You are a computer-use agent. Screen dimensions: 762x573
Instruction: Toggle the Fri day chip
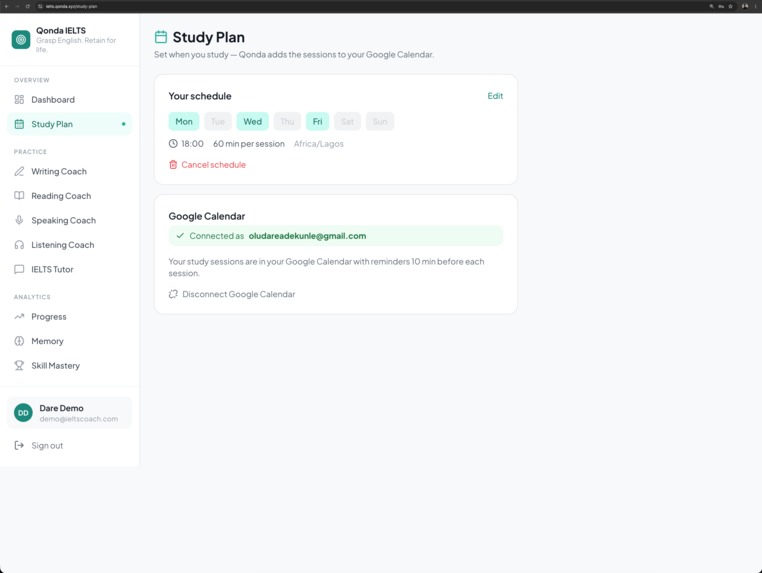pyautogui.click(x=317, y=122)
